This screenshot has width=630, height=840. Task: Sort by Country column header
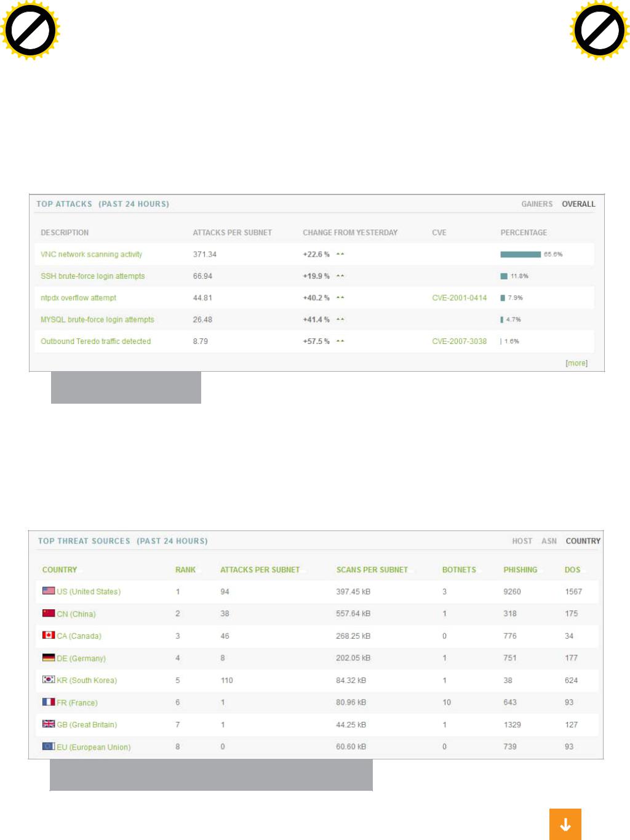coord(60,570)
